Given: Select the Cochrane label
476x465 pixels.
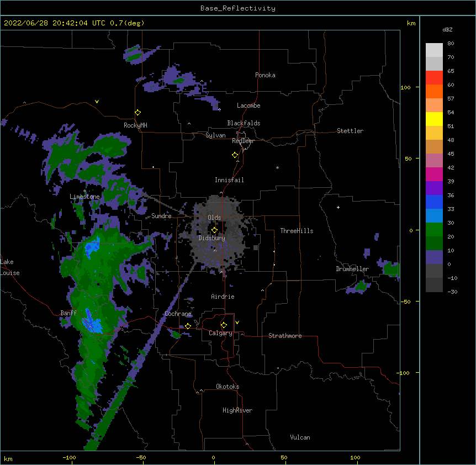Looking at the screenshot, I should tap(178, 314).
